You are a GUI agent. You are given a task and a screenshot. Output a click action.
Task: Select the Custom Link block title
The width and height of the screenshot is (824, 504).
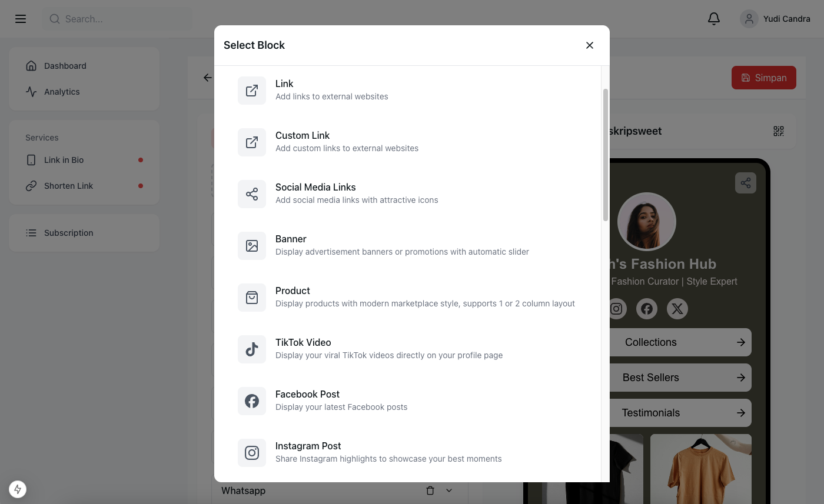pos(303,135)
